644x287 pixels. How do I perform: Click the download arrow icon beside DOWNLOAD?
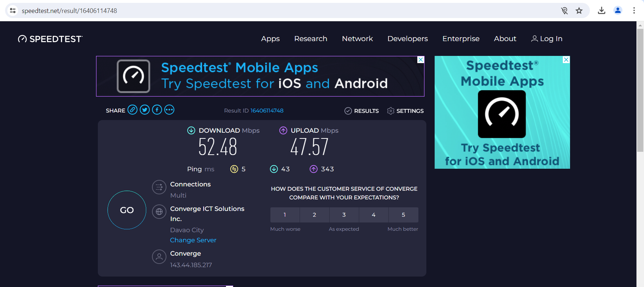point(191,131)
